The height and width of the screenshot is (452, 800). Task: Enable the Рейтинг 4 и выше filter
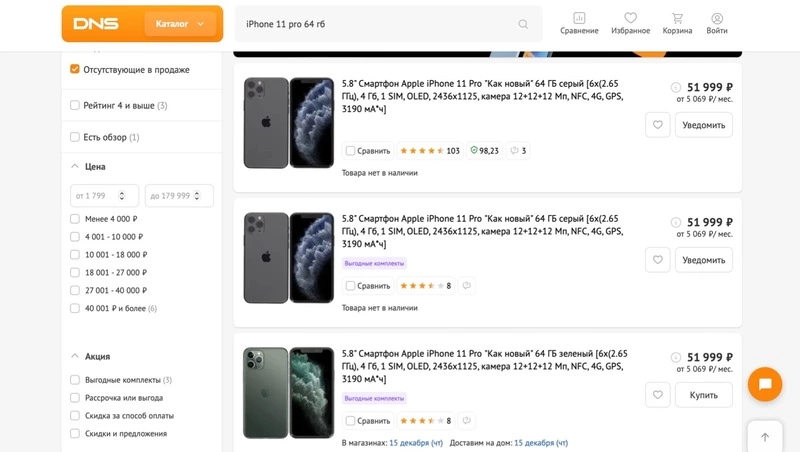(75, 105)
